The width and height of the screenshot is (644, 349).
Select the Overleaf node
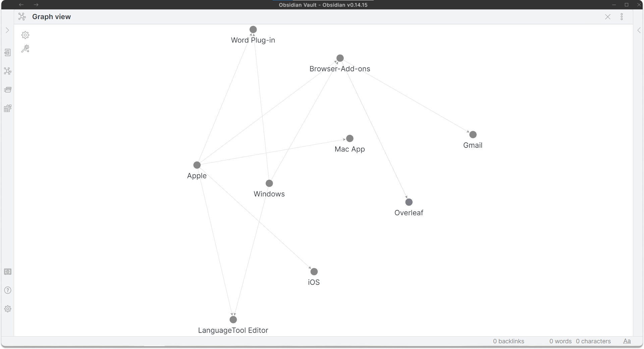(x=409, y=202)
